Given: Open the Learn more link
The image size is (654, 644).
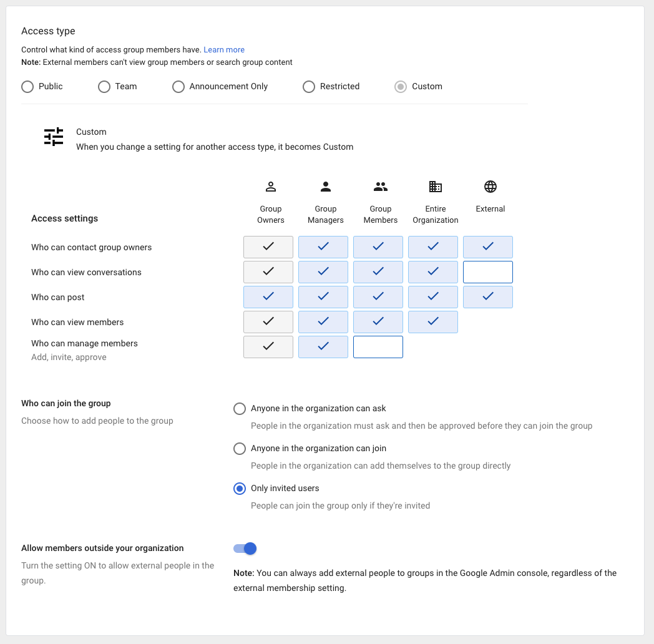Looking at the screenshot, I should click(224, 50).
